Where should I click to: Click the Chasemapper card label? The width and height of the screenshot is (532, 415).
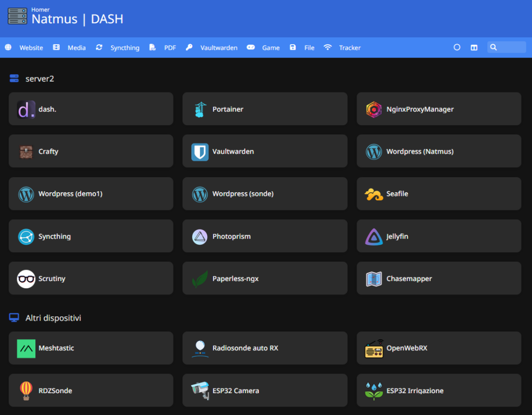coord(409,278)
